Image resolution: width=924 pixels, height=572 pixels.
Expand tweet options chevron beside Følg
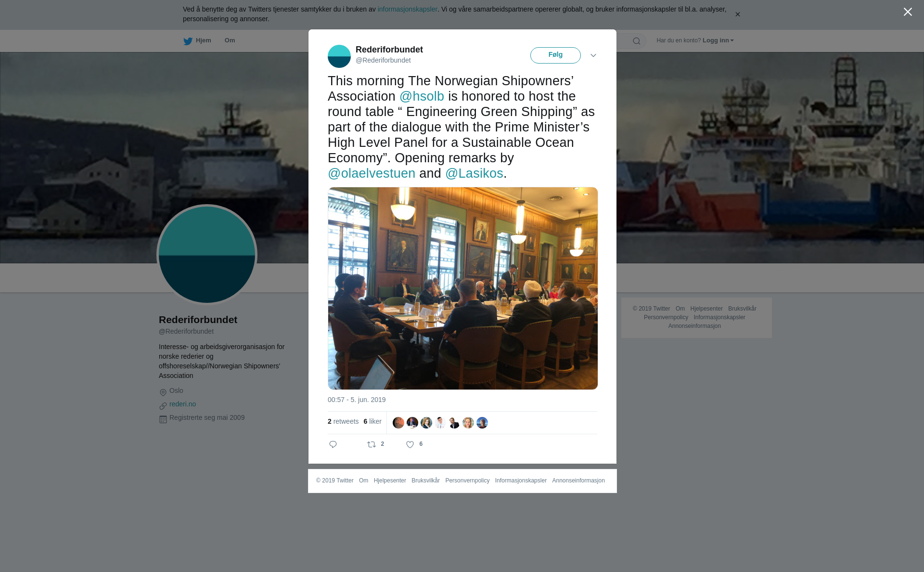coord(593,55)
